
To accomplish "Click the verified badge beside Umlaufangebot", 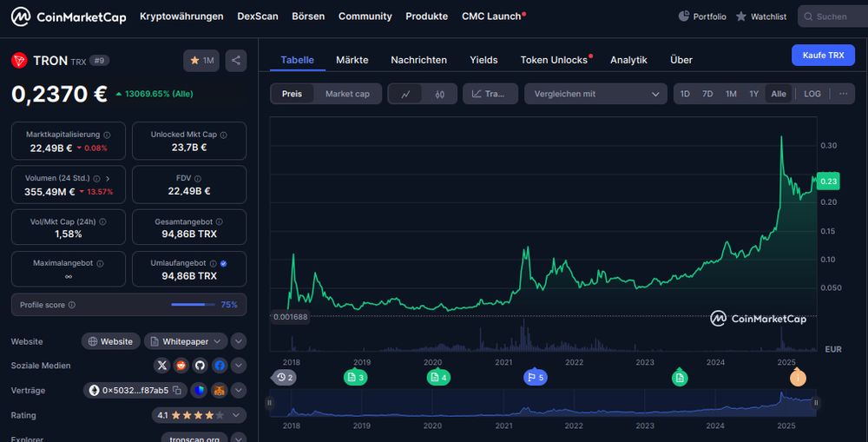I will 224,264.
